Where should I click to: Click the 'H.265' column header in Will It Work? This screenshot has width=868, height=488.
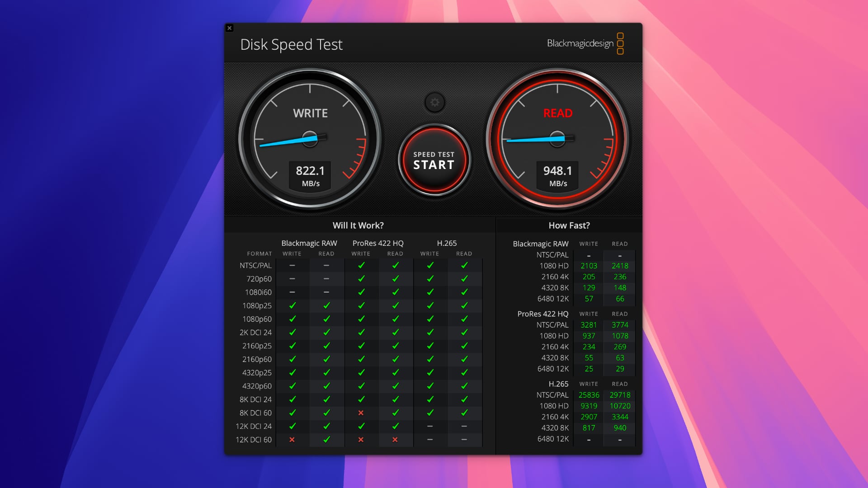pyautogui.click(x=447, y=243)
